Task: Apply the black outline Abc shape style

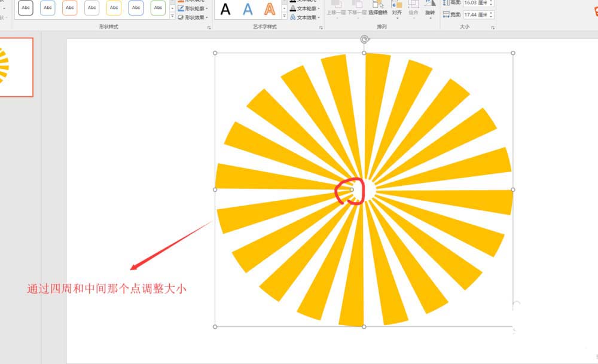Action: (26, 8)
